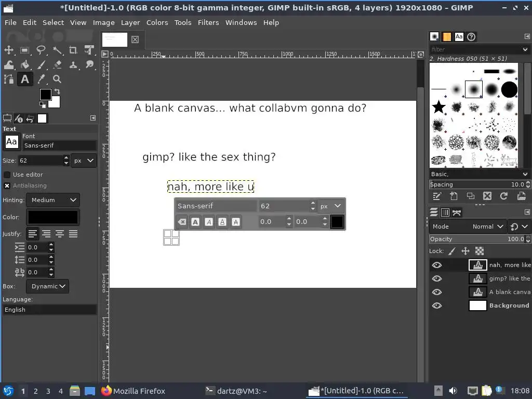Open the brush tag Basic dropdown

(x=479, y=174)
